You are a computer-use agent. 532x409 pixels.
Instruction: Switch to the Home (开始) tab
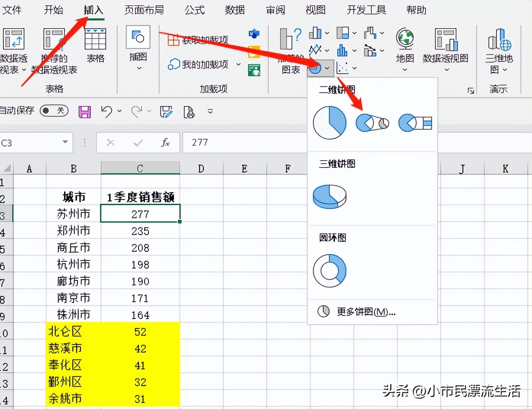tap(53, 10)
